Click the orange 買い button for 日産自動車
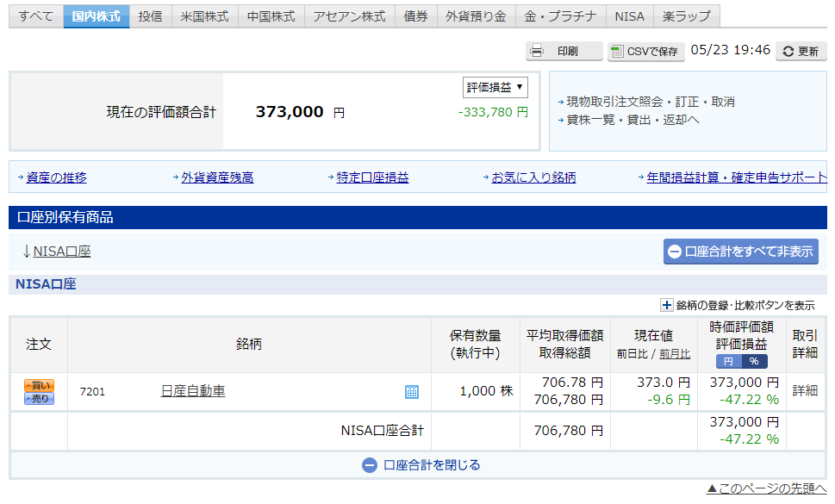This screenshot has height=504, width=835. click(x=39, y=385)
